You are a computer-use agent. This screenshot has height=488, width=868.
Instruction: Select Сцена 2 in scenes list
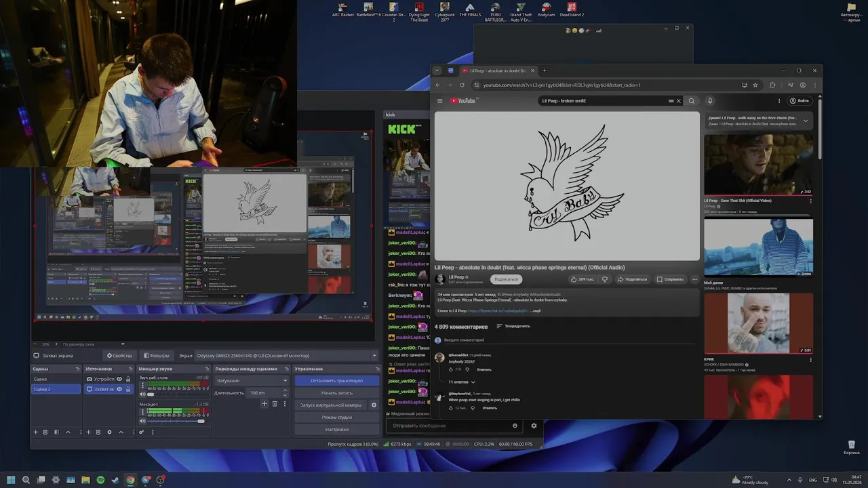56,389
